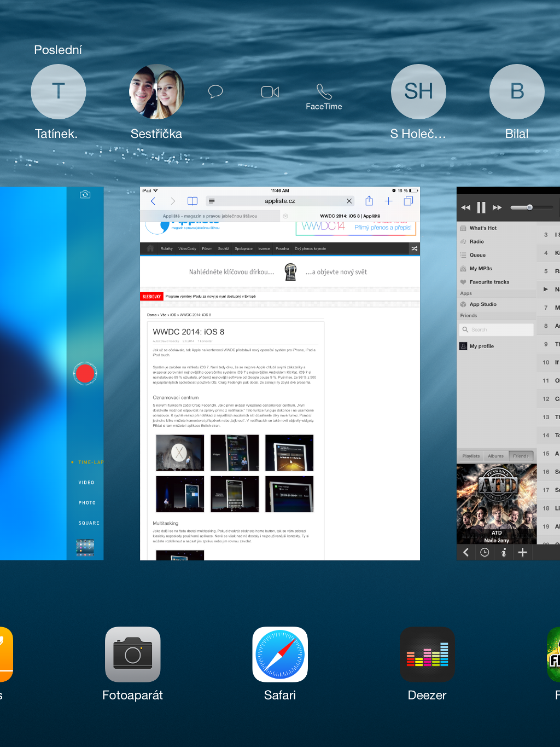
Task: Launch the Deezer app icon
Action: pyautogui.click(x=427, y=654)
